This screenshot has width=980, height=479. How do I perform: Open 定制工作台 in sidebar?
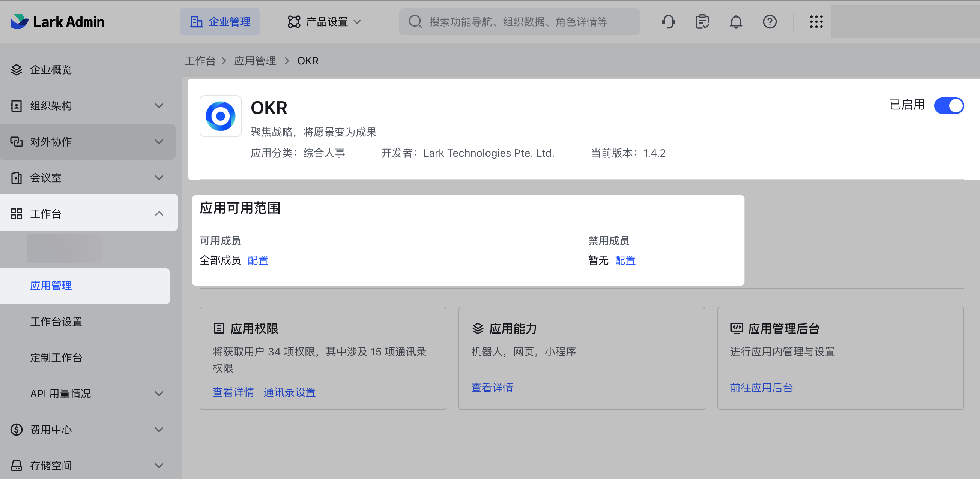[x=56, y=358]
